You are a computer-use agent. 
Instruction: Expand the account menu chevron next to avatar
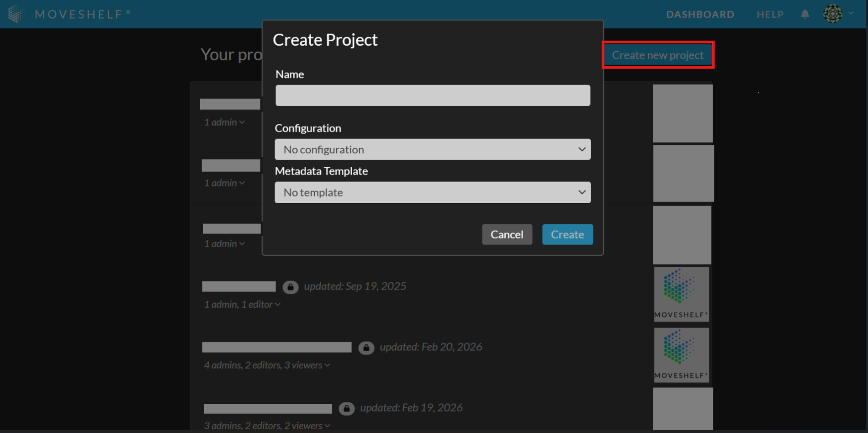[x=851, y=13]
